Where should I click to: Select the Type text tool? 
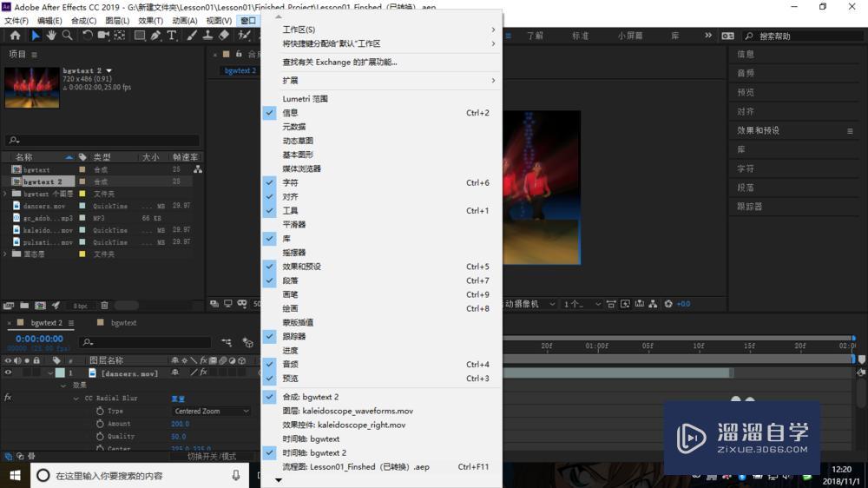[x=172, y=36]
